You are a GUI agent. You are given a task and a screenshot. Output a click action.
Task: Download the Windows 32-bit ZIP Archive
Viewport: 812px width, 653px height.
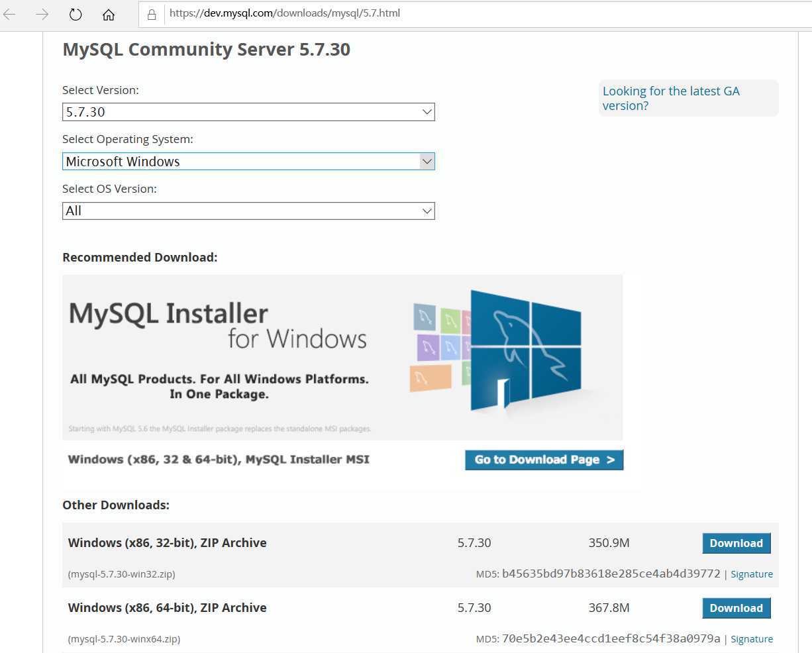click(x=736, y=543)
